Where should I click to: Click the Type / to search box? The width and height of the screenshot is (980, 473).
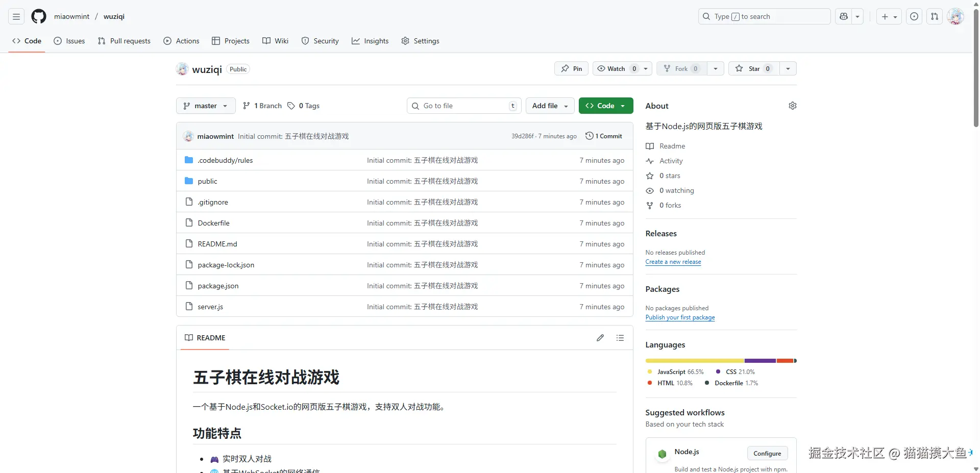click(x=764, y=17)
